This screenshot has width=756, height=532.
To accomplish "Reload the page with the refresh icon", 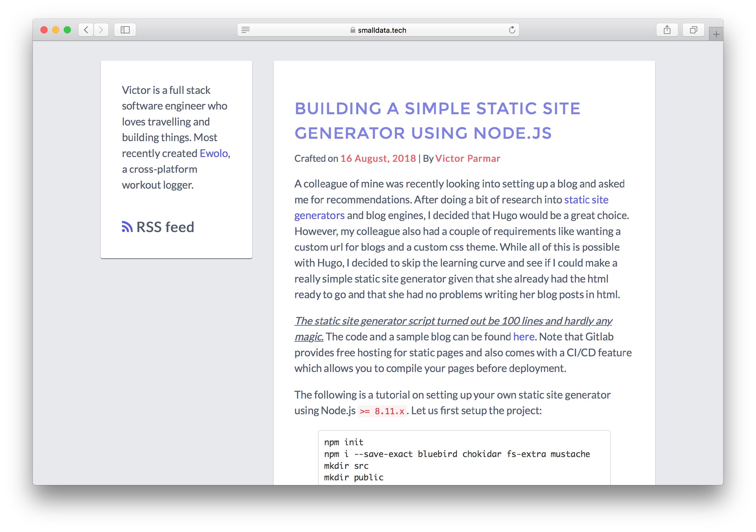I will click(512, 30).
